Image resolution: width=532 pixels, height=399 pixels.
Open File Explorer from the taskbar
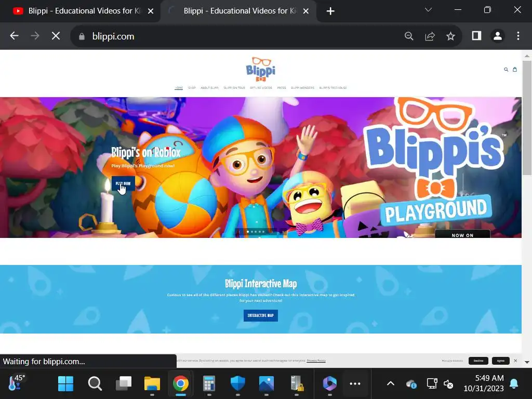(x=152, y=384)
